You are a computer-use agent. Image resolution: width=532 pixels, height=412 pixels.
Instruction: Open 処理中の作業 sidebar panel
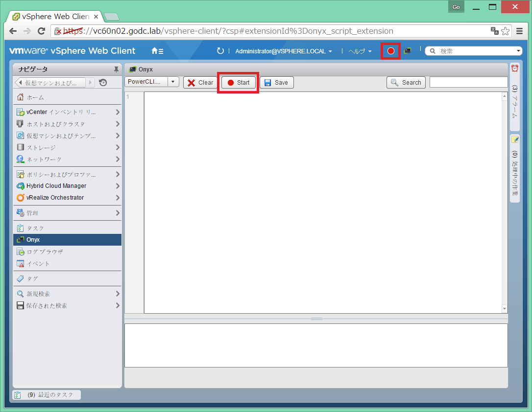pyautogui.click(x=515, y=169)
